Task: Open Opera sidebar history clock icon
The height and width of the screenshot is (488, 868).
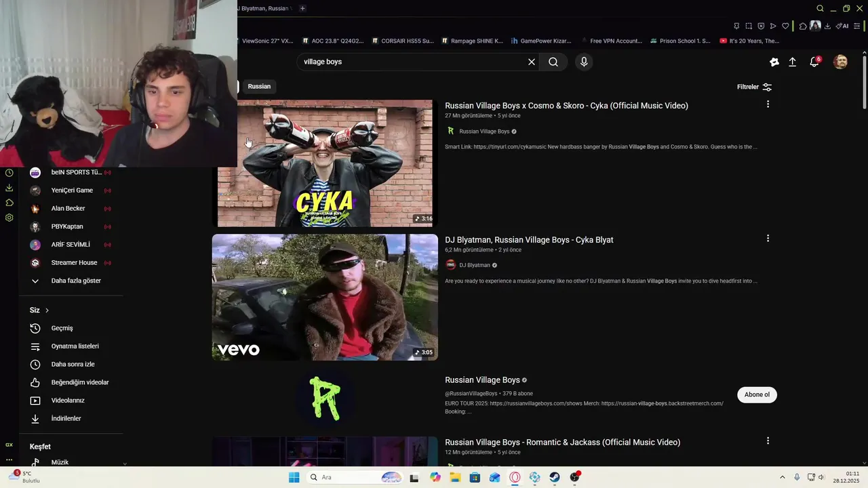Action: [x=9, y=173]
